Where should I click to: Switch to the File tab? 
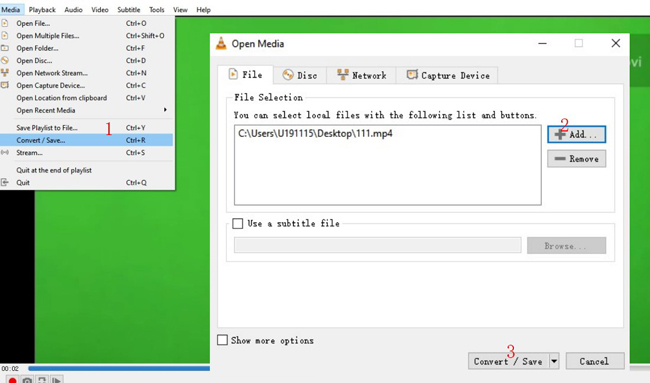coord(245,75)
